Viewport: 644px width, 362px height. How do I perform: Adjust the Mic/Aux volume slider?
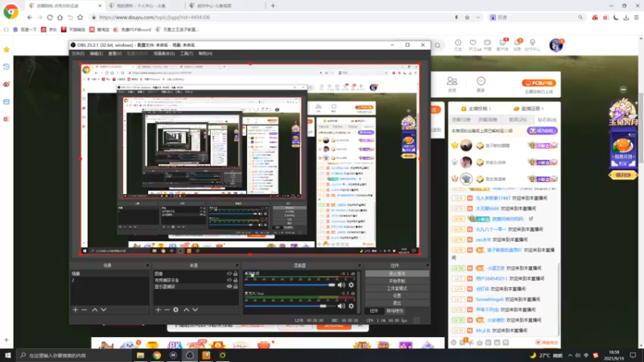click(x=290, y=306)
